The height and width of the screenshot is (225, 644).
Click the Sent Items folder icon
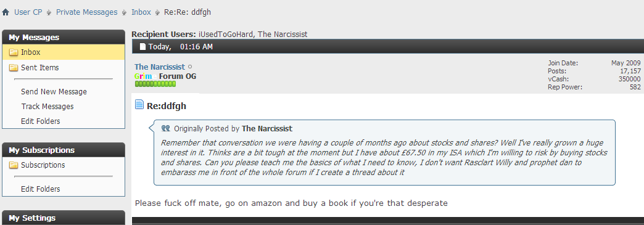click(x=14, y=67)
